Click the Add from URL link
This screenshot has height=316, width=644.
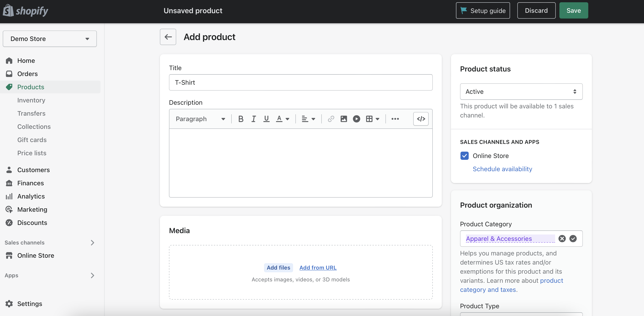318,268
